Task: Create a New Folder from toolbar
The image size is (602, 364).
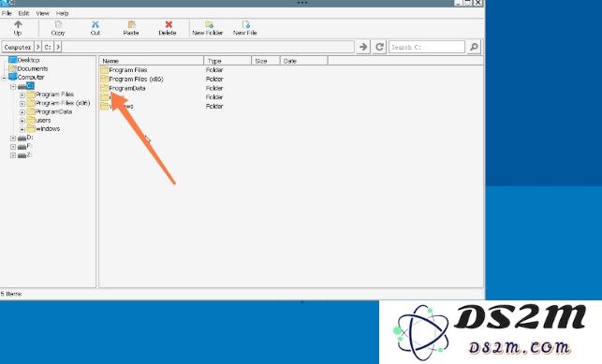Action: 208,28
